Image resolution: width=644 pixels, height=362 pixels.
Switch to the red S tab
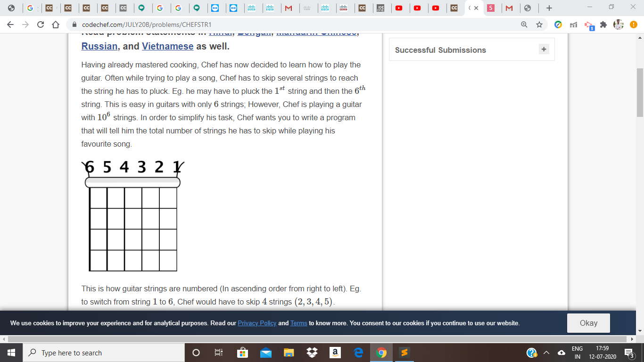[491, 8]
